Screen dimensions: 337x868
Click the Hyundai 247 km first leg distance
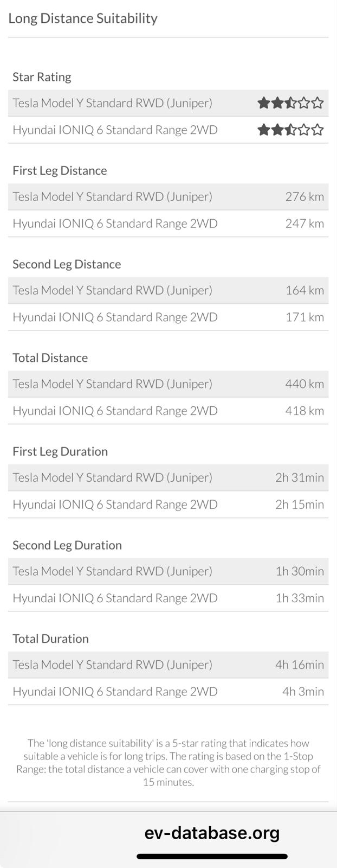coord(304,224)
